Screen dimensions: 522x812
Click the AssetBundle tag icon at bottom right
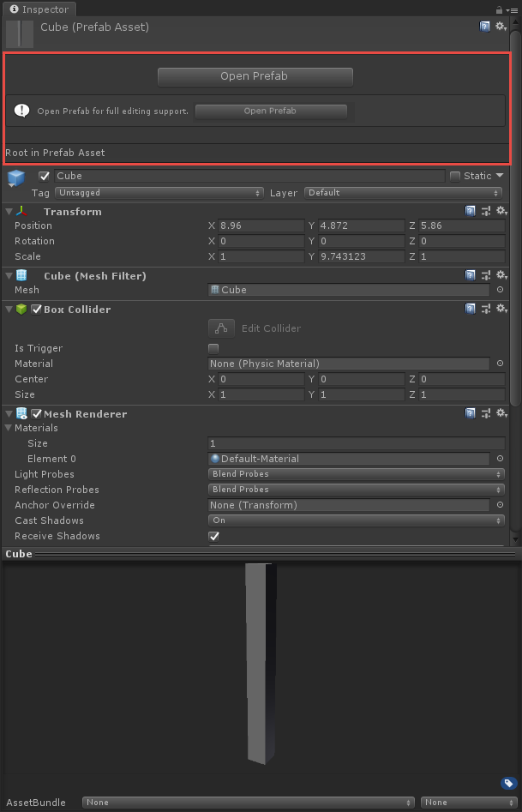508,783
